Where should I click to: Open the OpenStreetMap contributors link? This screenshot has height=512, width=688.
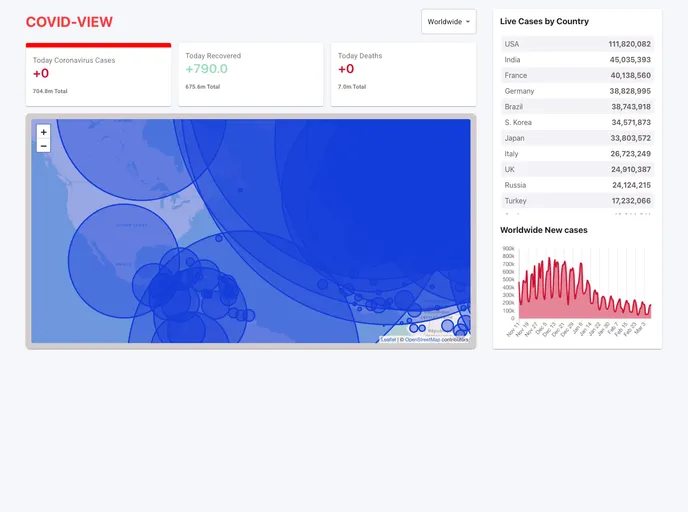(422, 340)
